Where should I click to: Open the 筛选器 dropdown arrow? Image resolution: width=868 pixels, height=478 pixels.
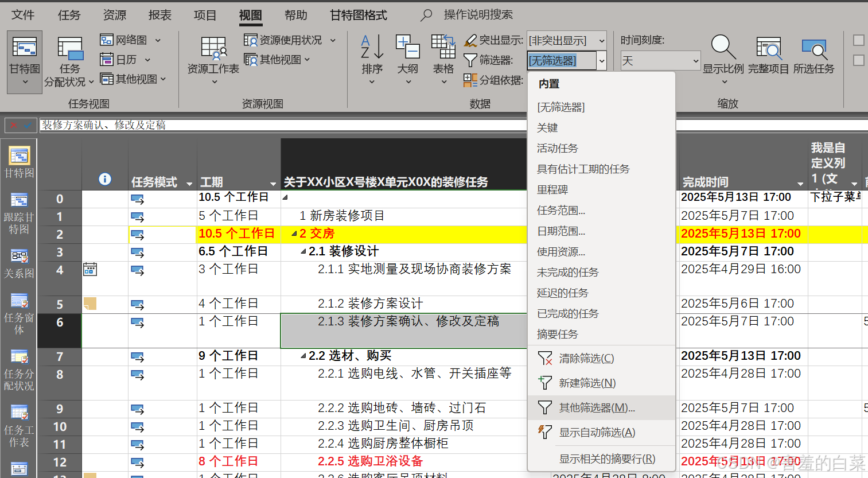pyautogui.click(x=602, y=60)
